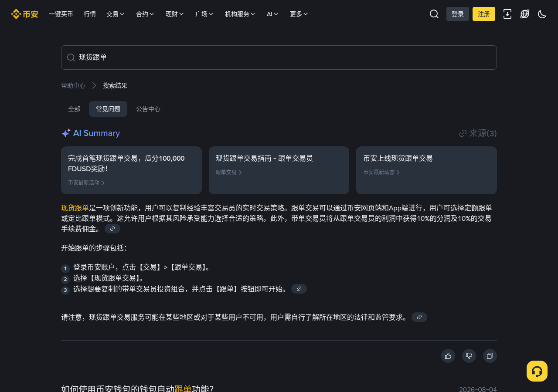The height and width of the screenshot is (392, 558).
Task: Focus the help search field with 现货跟单
Action: tap(279, 57)
